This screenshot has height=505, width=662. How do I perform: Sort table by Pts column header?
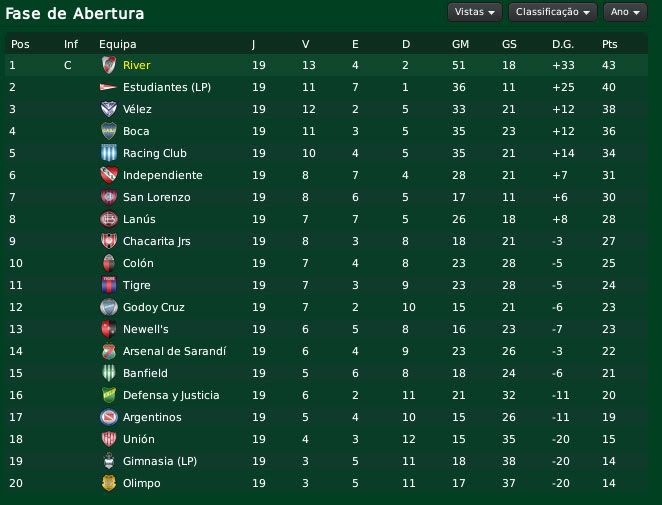coord(610,44)
